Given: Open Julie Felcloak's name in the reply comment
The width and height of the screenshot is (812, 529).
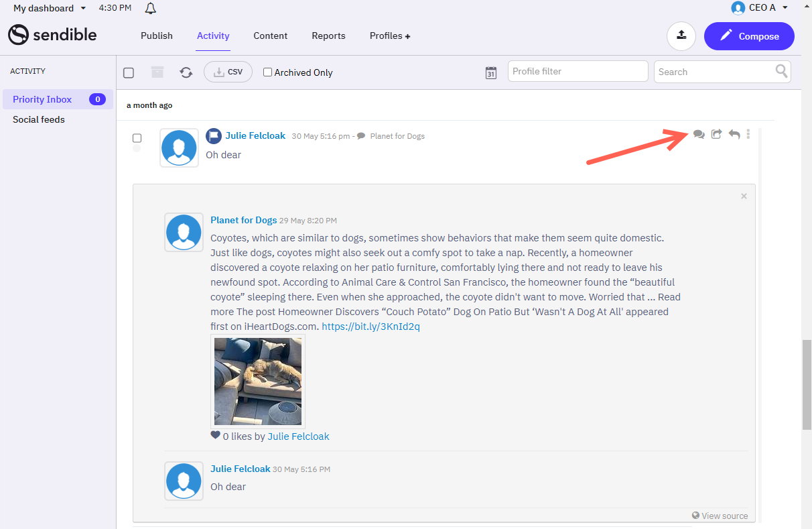Looking at the screenshot, I should tap(240, 469).
